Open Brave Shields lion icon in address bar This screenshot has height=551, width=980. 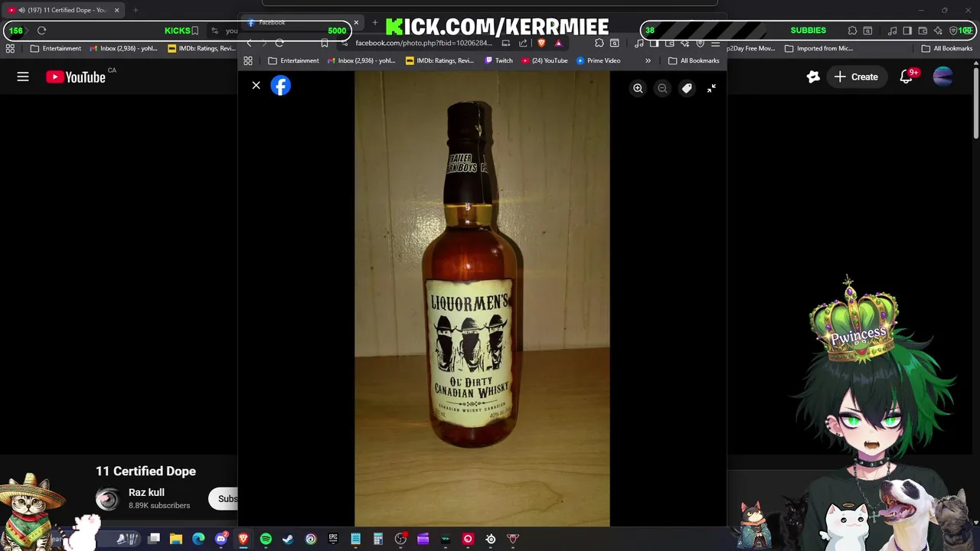[x=541, y=43]
